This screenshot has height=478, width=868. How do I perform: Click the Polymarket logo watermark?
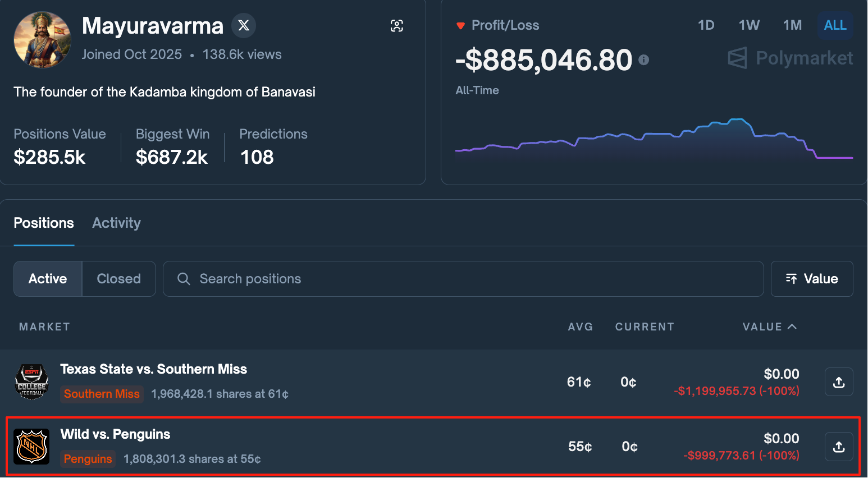(789, 58)
